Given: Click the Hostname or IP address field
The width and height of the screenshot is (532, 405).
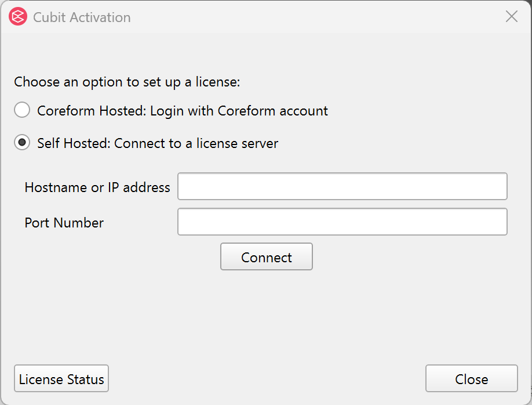Looking at the screenshot, I should [342, 186].
